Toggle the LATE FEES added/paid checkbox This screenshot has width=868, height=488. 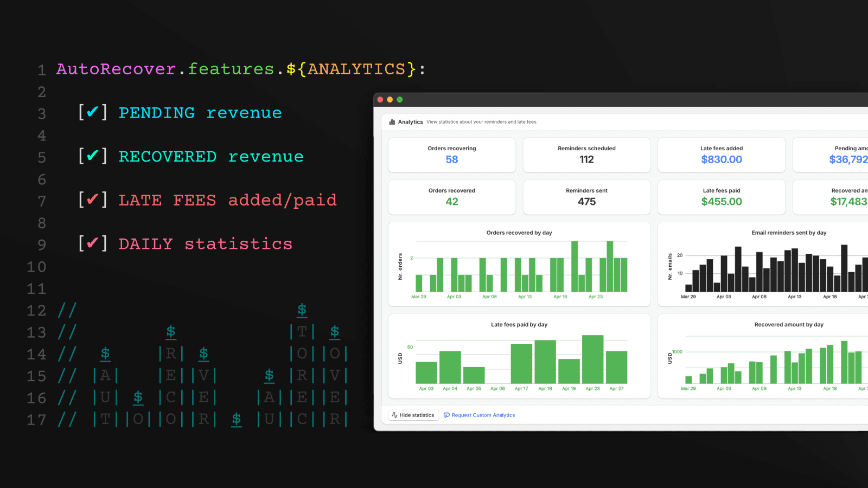point(93,200)
